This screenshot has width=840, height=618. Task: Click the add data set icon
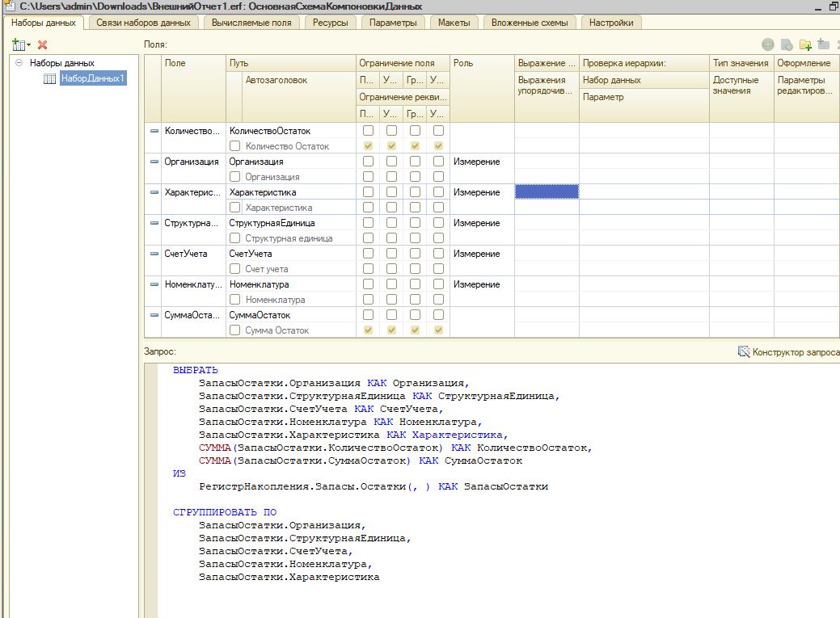click(x=19, y=44)
